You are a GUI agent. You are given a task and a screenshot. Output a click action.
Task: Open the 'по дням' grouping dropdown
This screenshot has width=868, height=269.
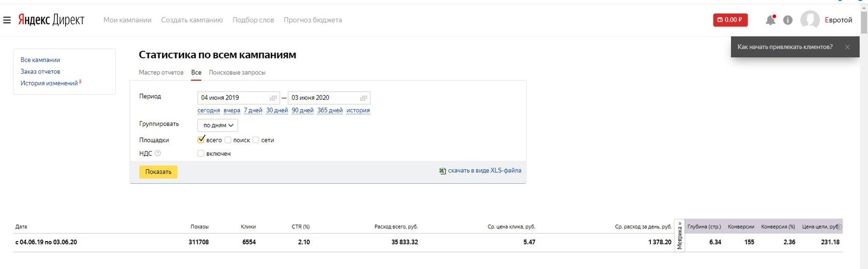pos(218,125)
